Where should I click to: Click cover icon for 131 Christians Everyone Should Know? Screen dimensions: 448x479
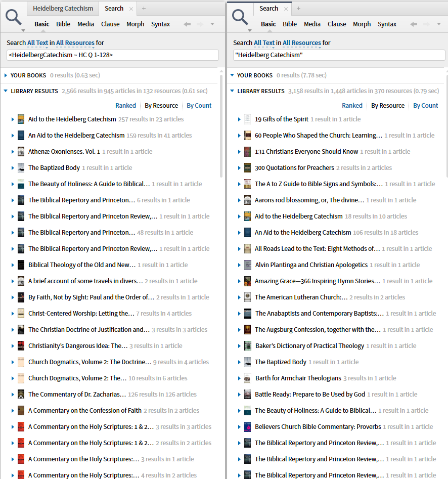(x=247, y=152)
